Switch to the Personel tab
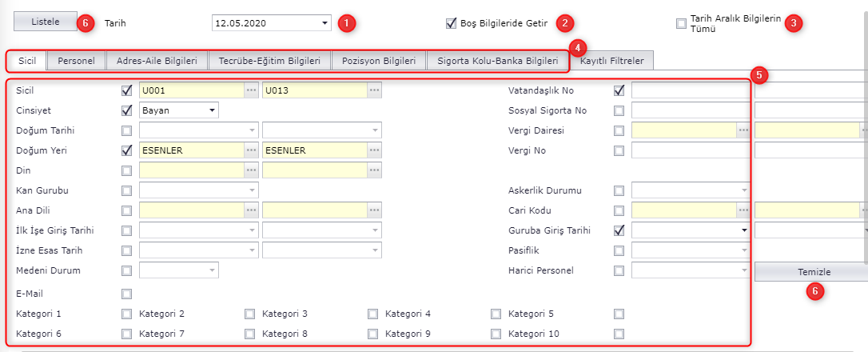This screenshot has width=868, height=352. coord(76,60)
